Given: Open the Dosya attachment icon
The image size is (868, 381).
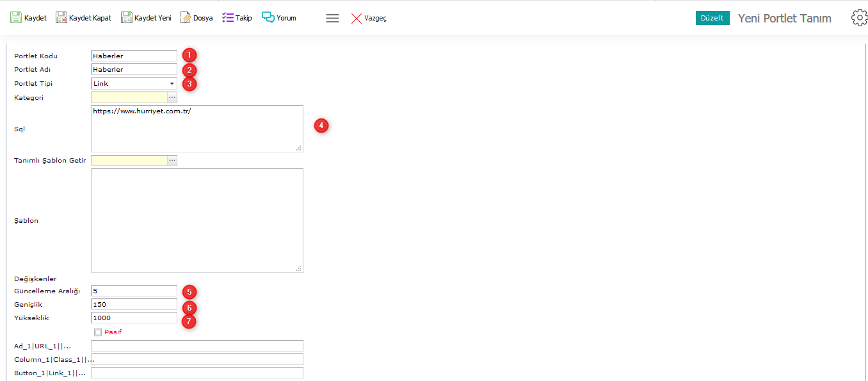Looking at the screenshot, I should pyautogui.click(x=186, y=18).
